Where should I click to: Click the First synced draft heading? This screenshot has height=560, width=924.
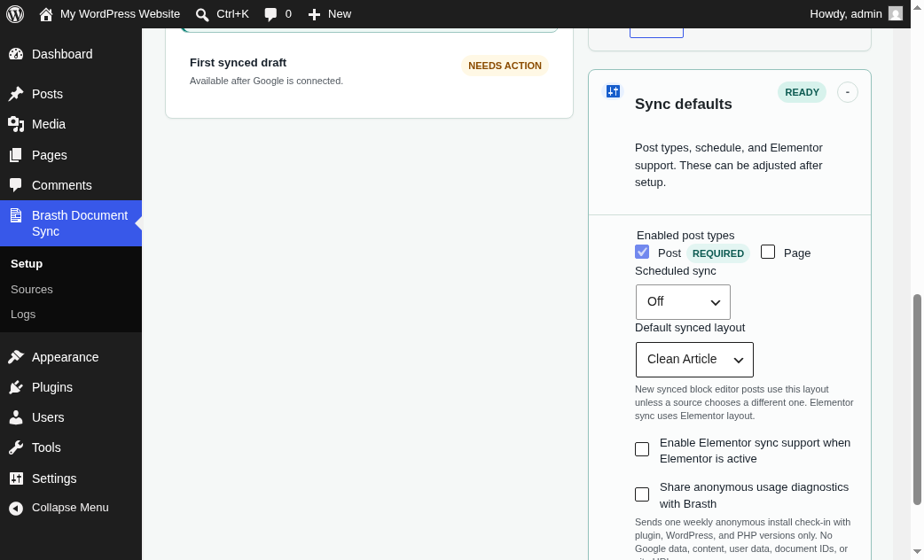tap(238, 62)
